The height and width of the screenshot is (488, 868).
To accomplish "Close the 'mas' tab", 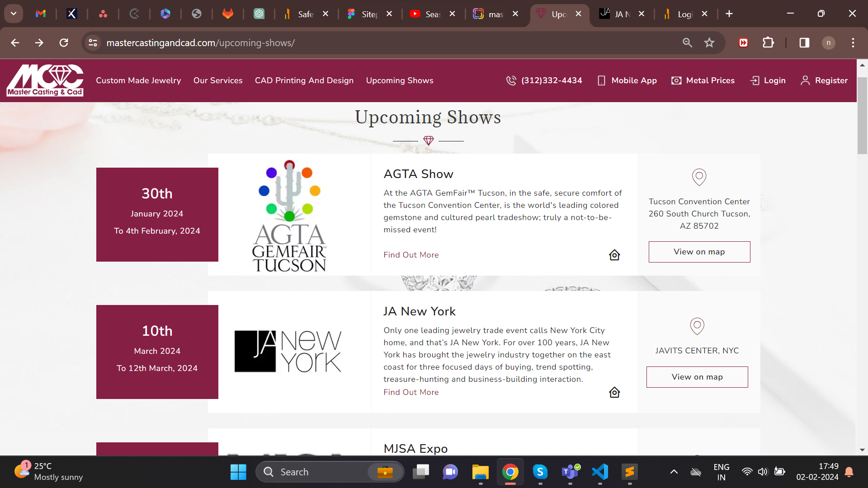I will pyautogui.click(x=515, y=14).
